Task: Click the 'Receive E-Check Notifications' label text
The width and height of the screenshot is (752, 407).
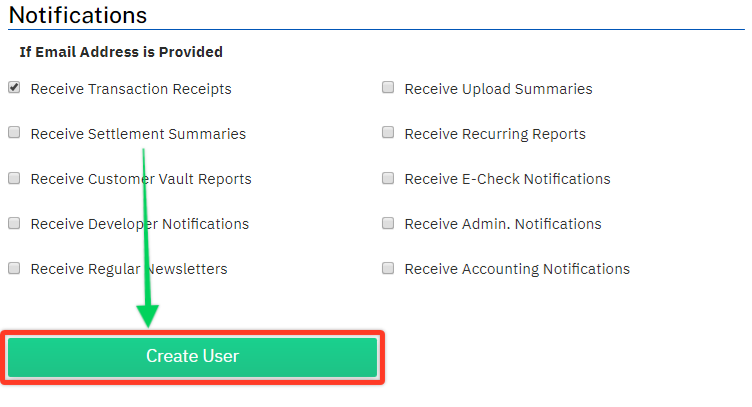Action: [x=507, y=179]
